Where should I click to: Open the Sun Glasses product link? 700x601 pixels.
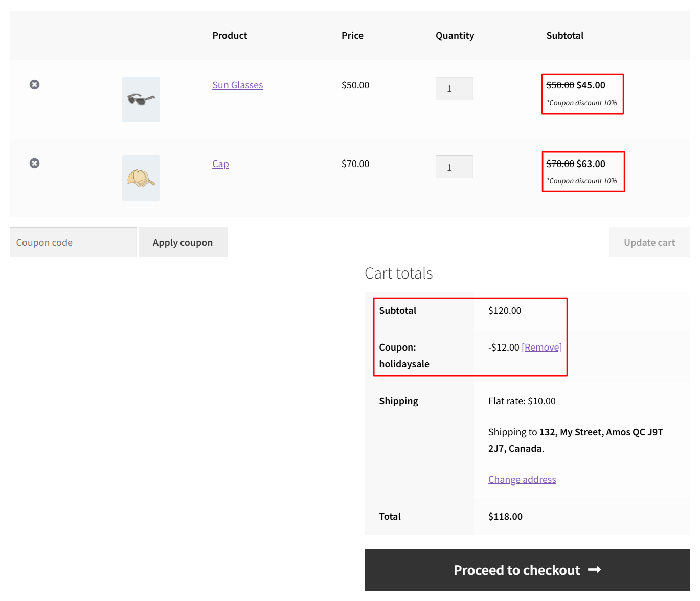tap(237, 85)
